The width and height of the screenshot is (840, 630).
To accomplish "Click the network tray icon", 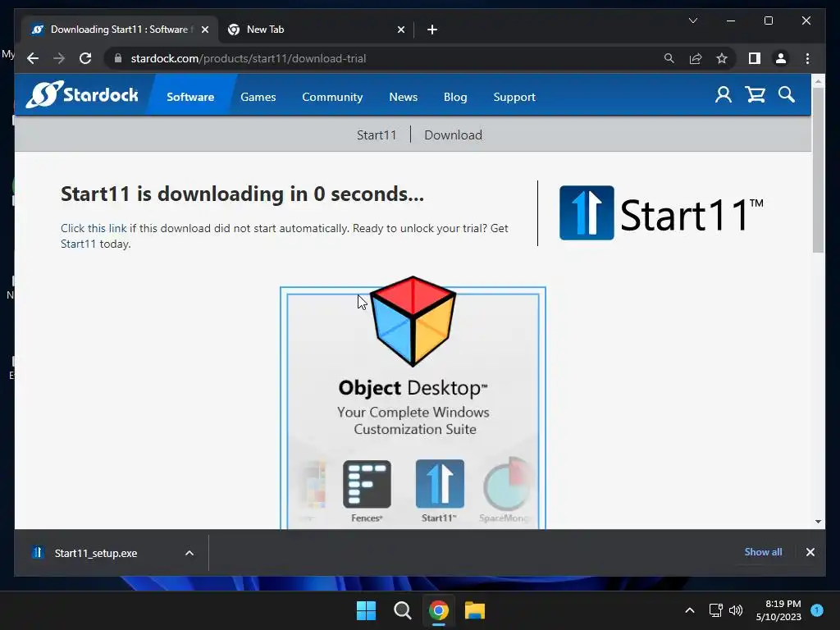I will coord(715,610).
